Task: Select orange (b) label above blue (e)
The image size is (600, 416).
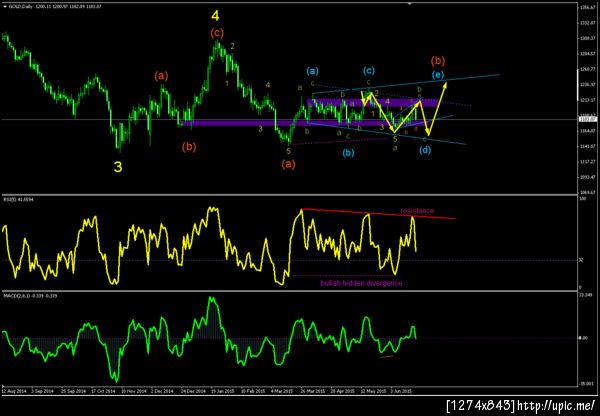Action: pyautogui.click(x=438, y=60)
